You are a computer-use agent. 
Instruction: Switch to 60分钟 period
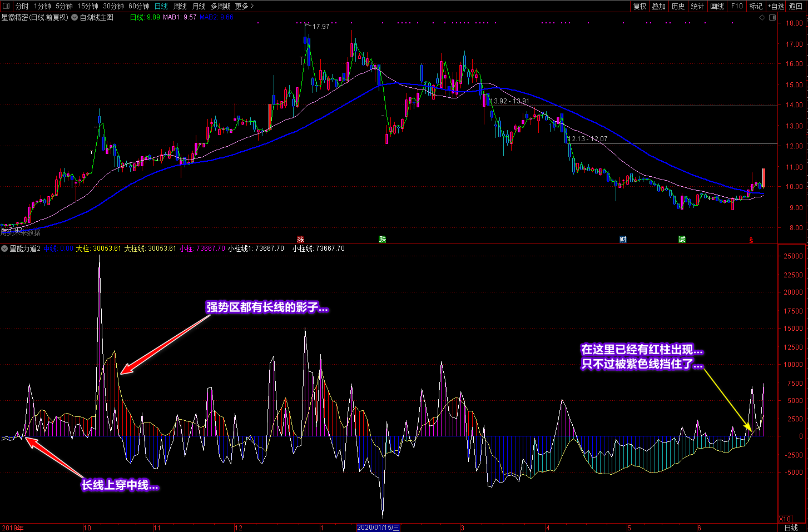coord(139,6)
